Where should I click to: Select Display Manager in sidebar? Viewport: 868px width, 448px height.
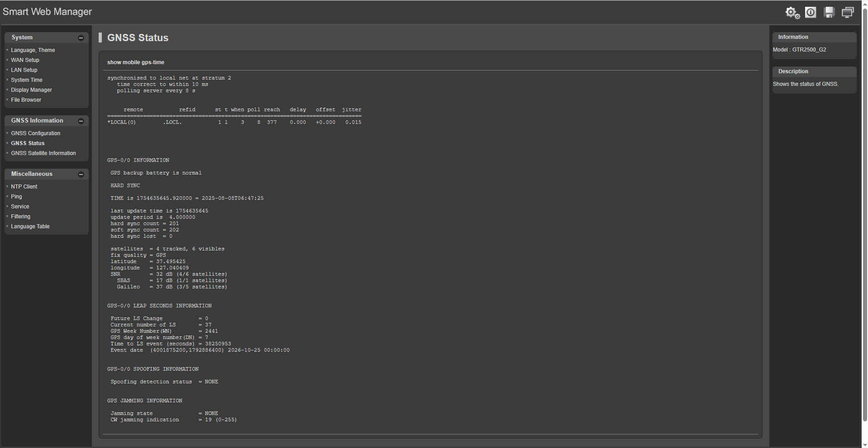tap(32, 90)
